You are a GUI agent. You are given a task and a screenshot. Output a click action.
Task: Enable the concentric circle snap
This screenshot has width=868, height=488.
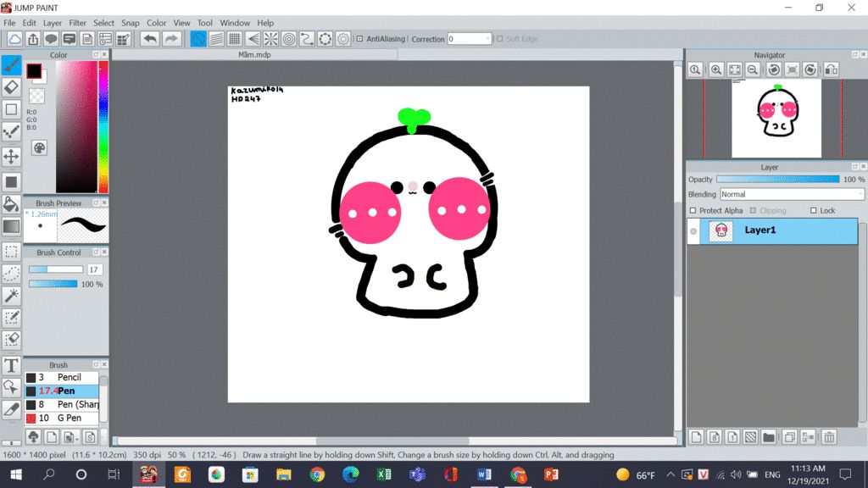pyautogui.click(x=289, y=39)
